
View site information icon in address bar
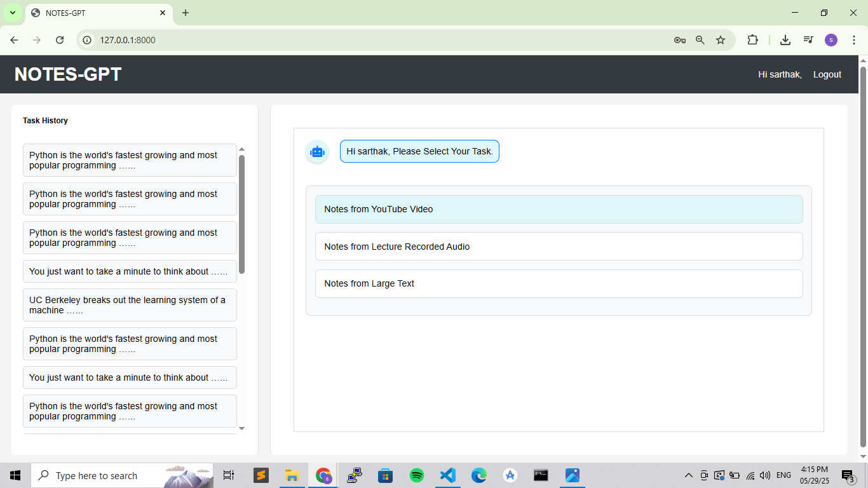click(88, 40)
